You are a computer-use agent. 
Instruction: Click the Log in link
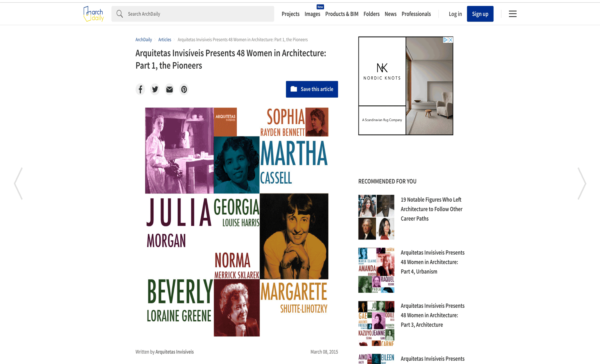point(455,14)
